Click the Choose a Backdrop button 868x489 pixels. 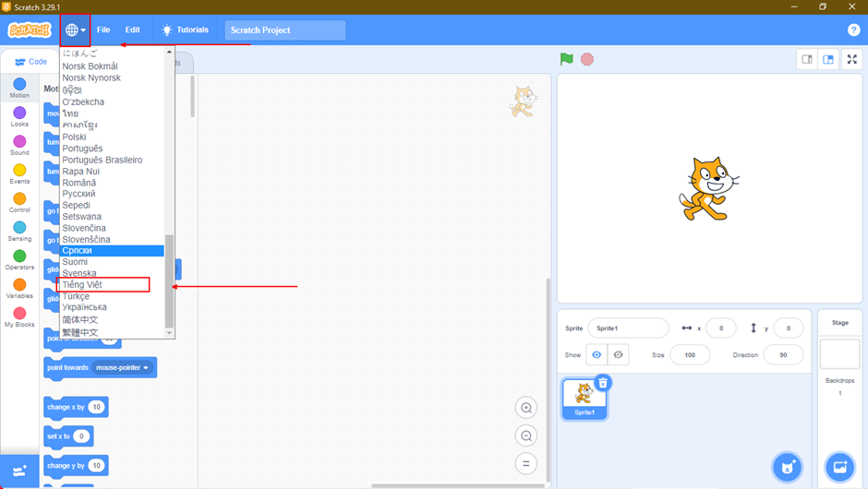point(839,467)
